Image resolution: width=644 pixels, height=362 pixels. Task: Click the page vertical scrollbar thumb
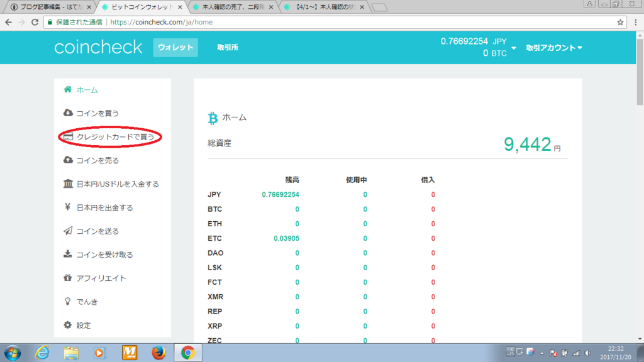click(x=640, y=72)
